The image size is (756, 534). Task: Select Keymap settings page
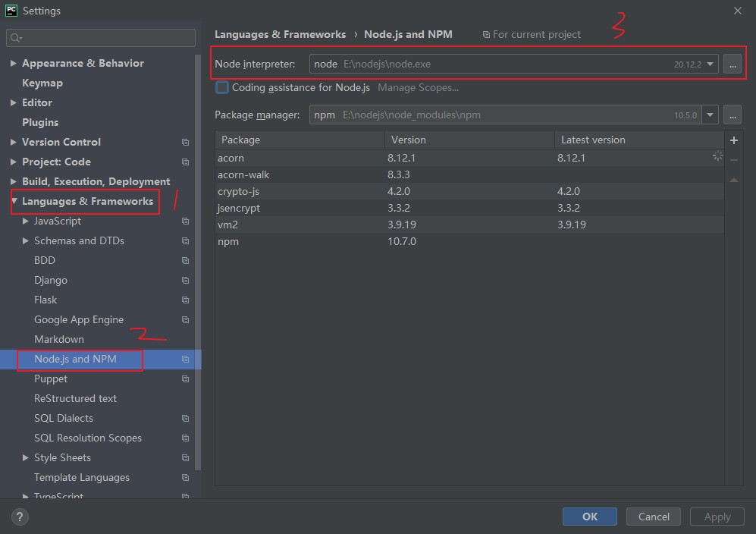point(42,83)
